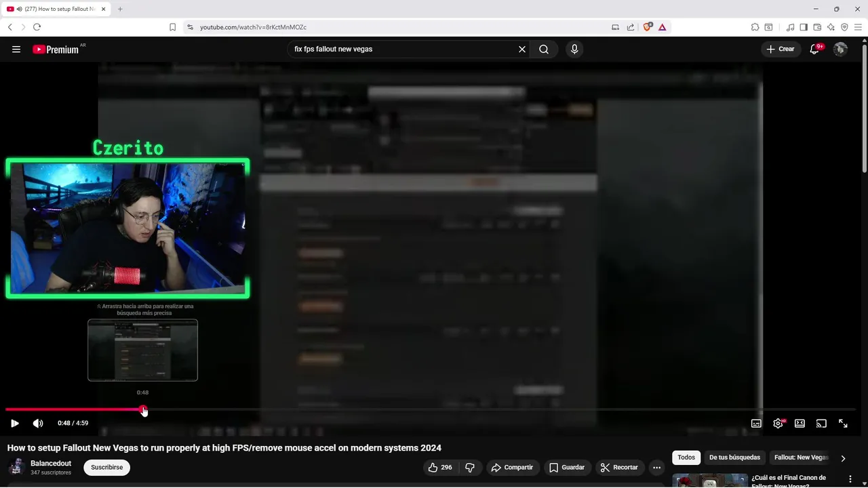868x488 pixels.
Task: Open player settings gear
Action: tap(778, 423)
